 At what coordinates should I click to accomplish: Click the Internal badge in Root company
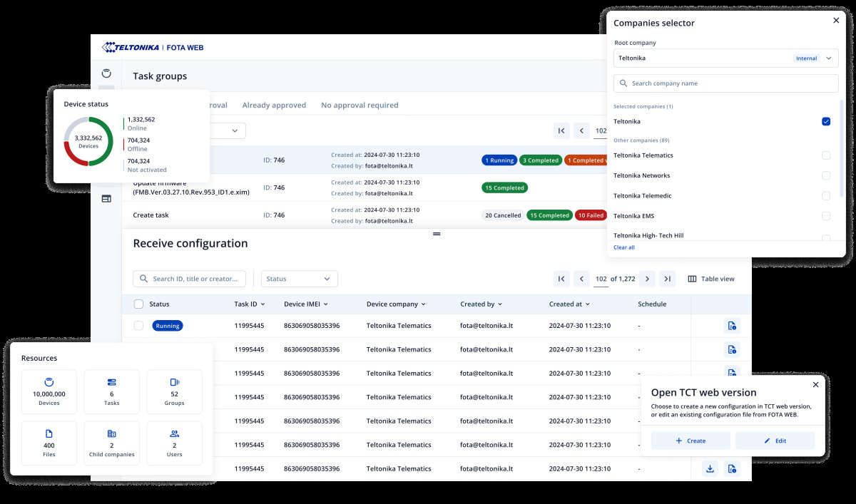coord(807,58)
